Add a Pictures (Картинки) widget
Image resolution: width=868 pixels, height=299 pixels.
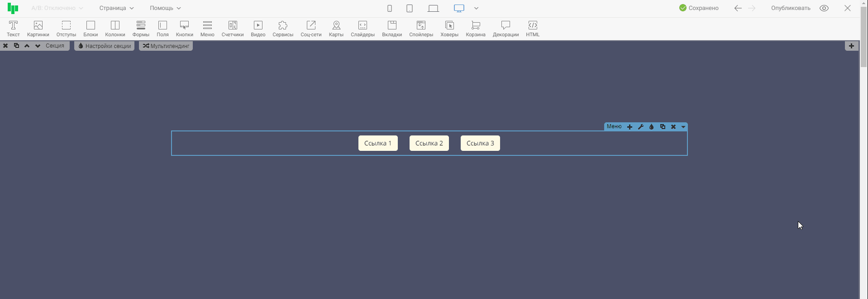click(38, 29)
